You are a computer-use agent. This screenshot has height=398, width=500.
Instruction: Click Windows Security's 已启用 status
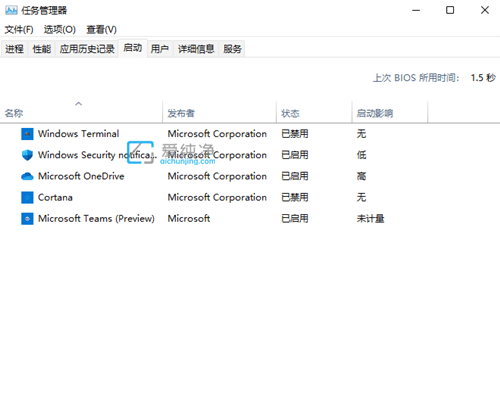click(295, 155)
